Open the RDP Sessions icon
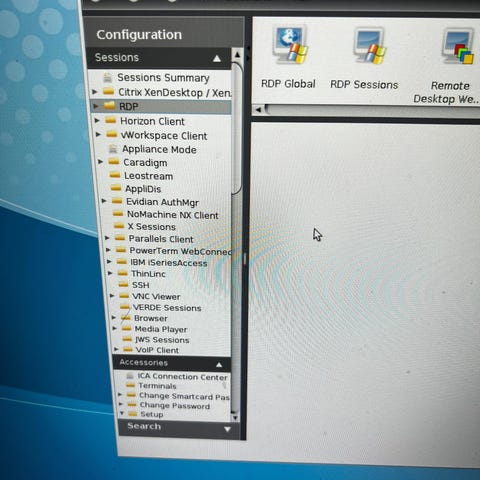The width and height of the screenshot is (480, 480). tap(369, 47)
